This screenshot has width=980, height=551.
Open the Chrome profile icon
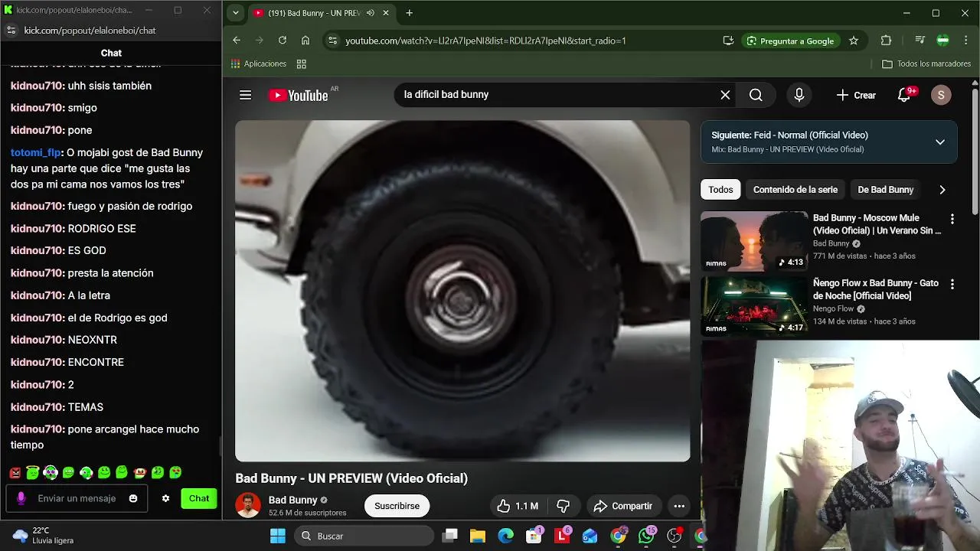[943, 41]
